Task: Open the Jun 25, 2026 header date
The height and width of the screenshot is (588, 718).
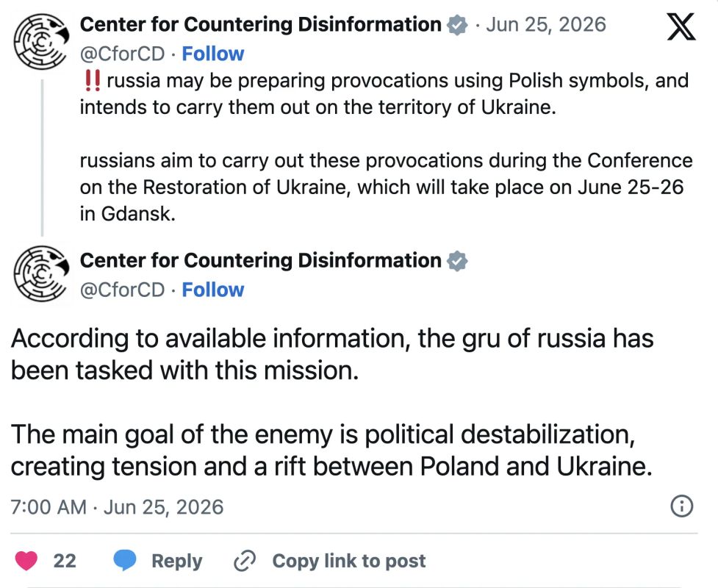Action: [x=546, y=25]
